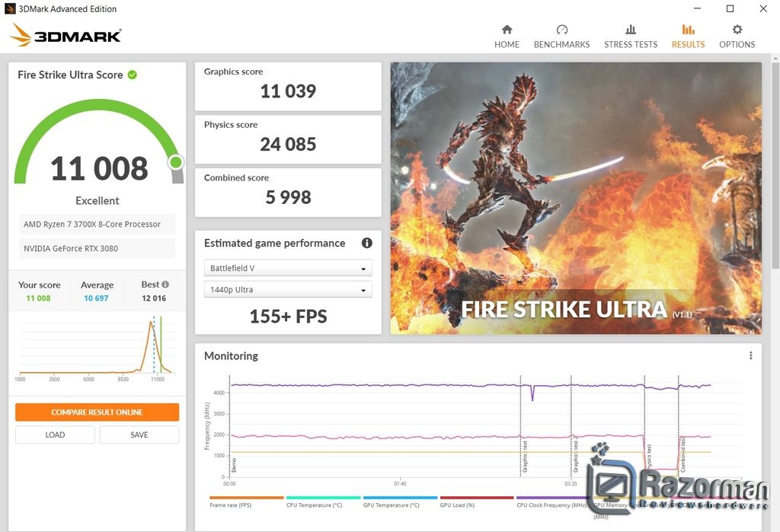The image size is (780, 532).
Task: Click the 3DMark title bar app icon
Action: [10, 8]
